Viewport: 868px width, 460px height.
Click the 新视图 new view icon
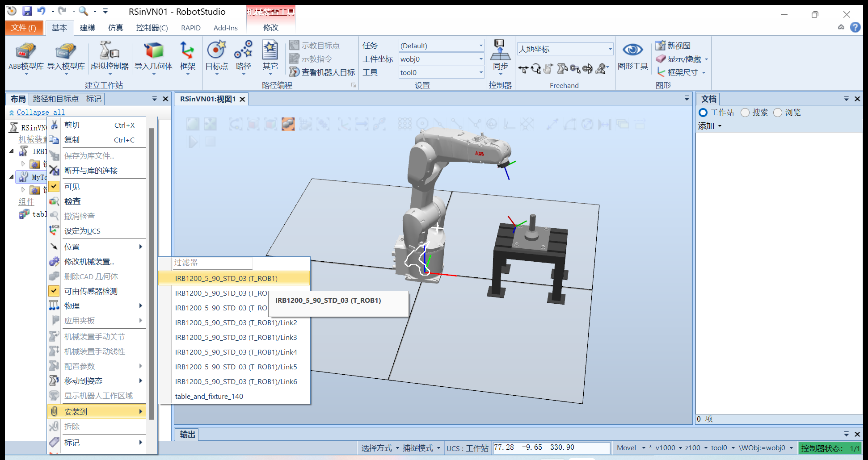(x=673, y=46)
